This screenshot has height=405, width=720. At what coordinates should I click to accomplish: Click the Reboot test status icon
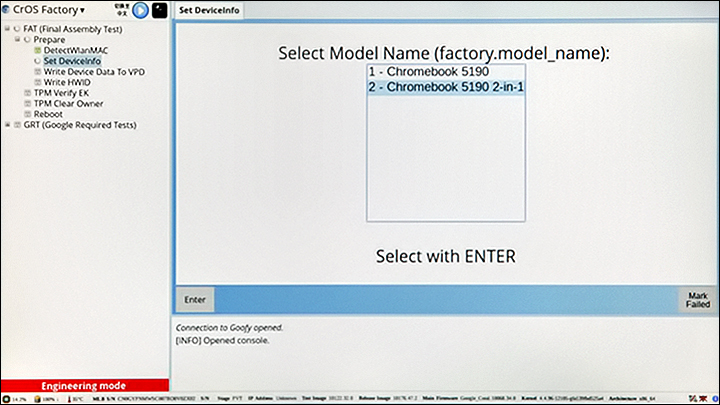click(x=27, y=114)
